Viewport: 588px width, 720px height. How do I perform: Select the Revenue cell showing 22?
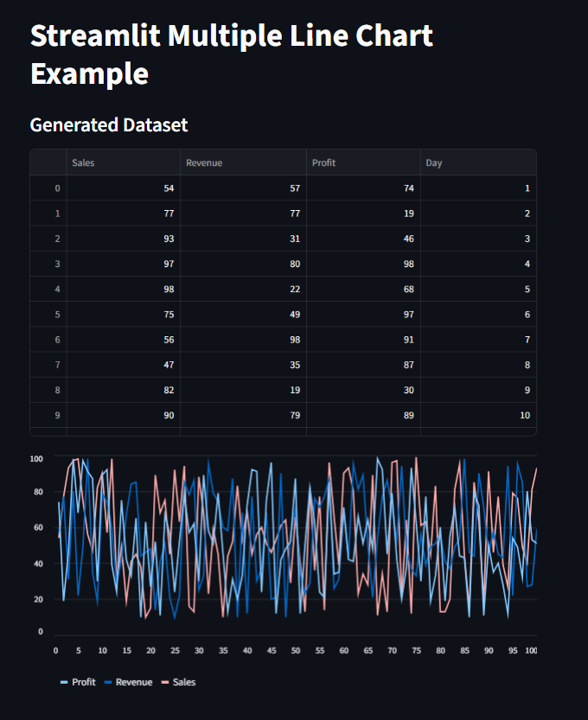tap(244, 289)
